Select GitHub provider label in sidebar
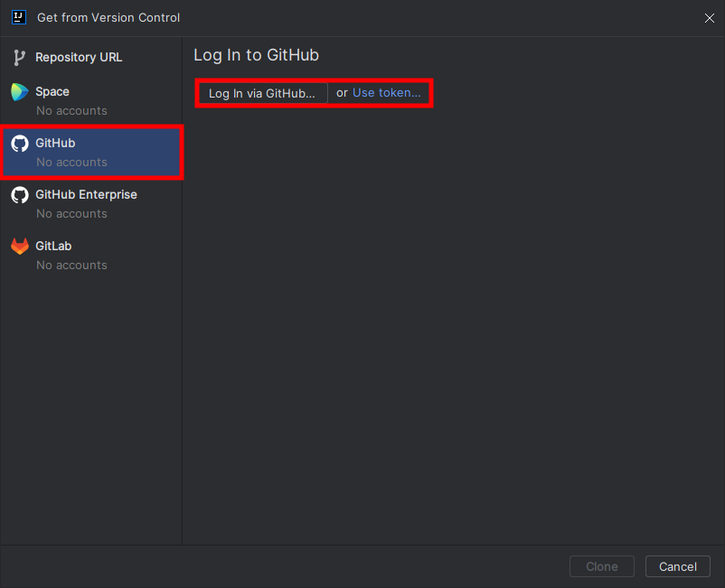This screenshot has width=725, height=588. (55, 143)
